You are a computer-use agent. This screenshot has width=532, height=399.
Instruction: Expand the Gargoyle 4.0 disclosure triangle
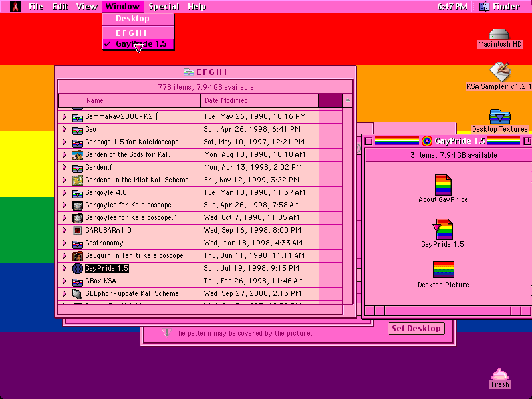pos(64,192)
